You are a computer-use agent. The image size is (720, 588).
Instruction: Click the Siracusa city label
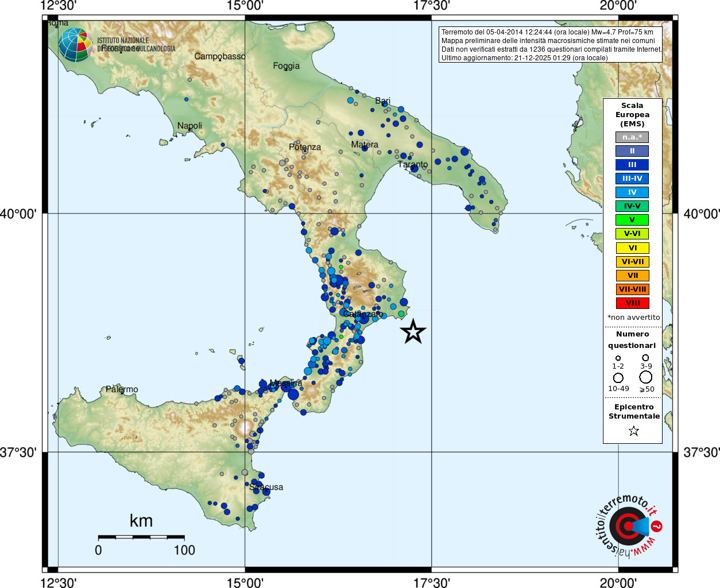266,487
